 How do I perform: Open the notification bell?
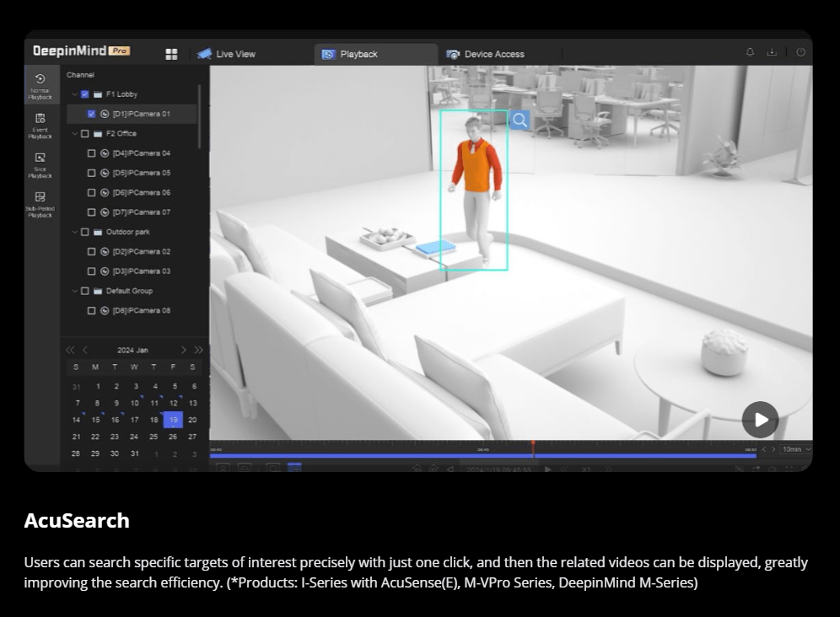coord(750,52)
